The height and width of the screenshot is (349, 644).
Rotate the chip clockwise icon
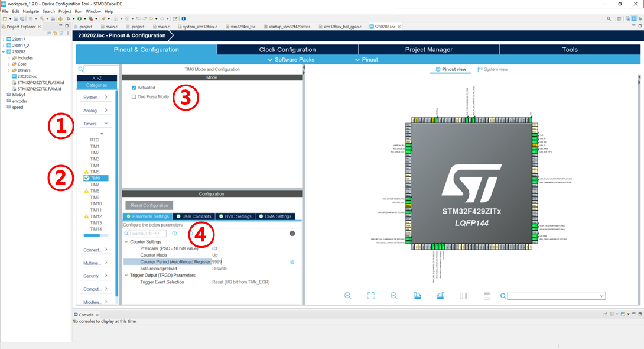point(417,296)
